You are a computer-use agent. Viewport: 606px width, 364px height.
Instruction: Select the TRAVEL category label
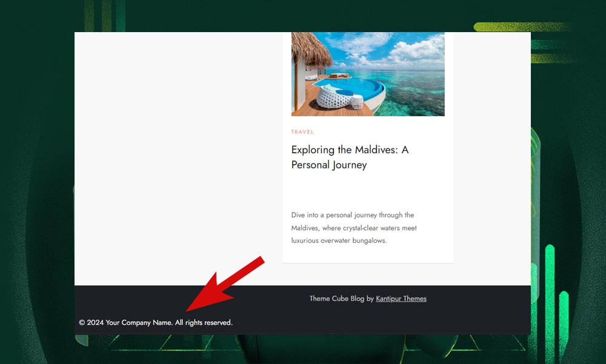pyautogui.click(x=302, y=132)
